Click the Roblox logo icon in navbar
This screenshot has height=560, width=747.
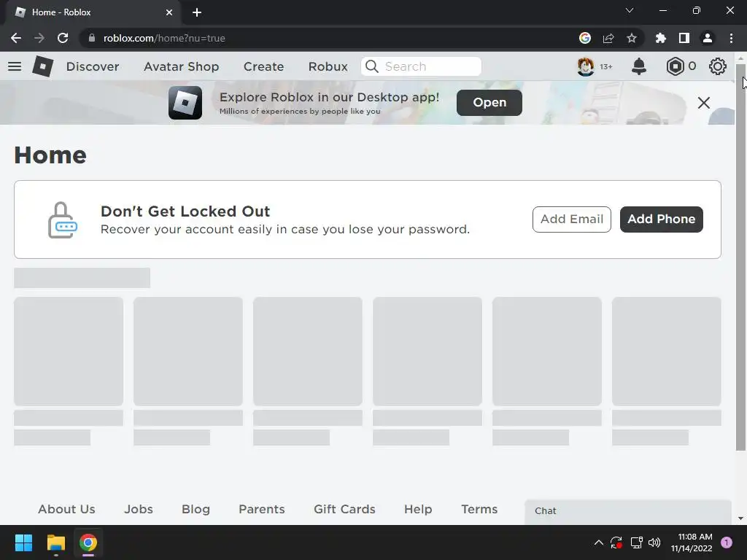42,66
